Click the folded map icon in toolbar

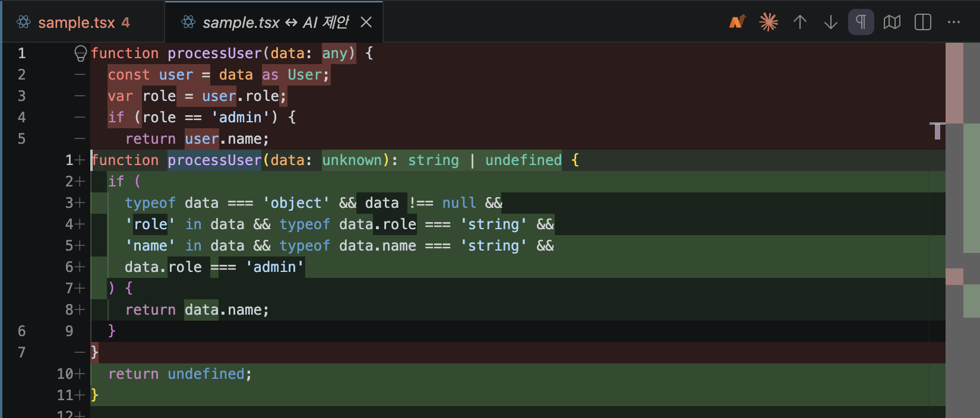(x=892, y=23)
